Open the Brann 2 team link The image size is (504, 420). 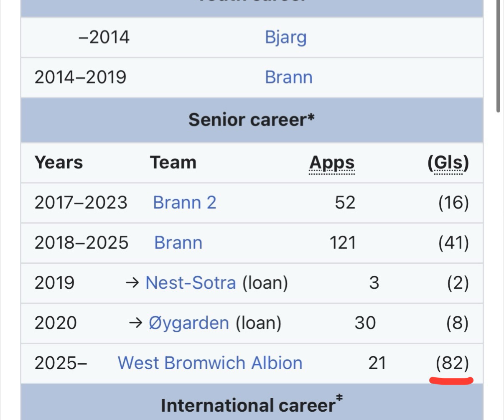(x=184, y=203)
